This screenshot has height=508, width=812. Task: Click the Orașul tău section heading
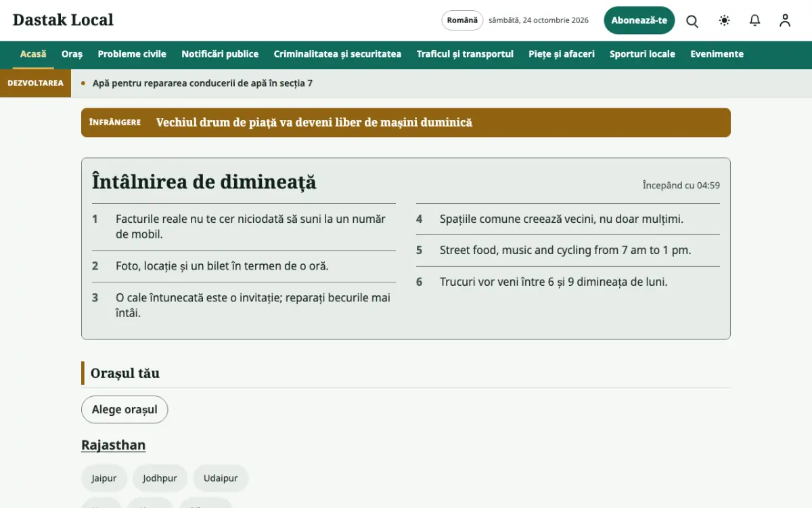tap(125, 373)
